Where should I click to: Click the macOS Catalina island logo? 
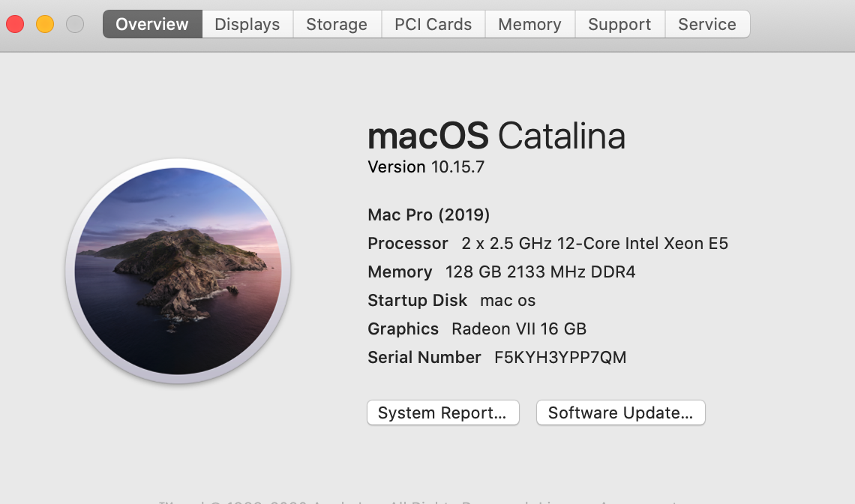pos(178,271)
